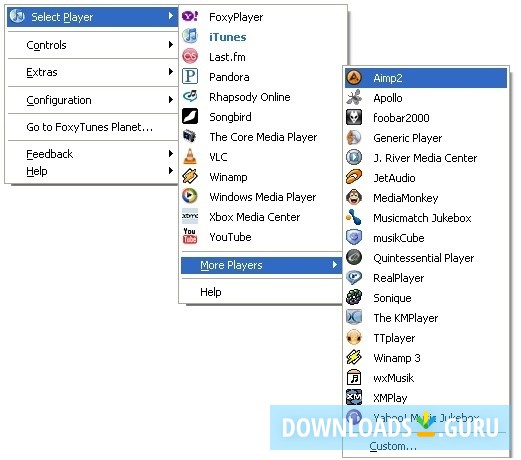Click the Sonique icon
This screenshot has width=521, height=460.
pyautogui.click(x=354, y=297)
